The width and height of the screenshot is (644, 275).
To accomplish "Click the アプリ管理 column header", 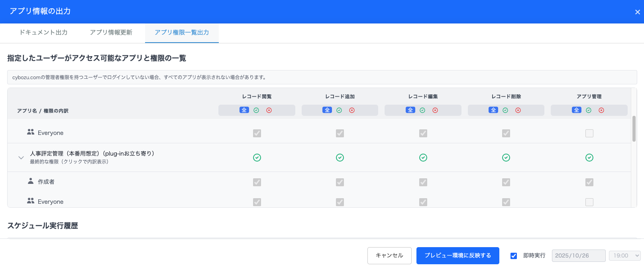I will tap(589, 97).
